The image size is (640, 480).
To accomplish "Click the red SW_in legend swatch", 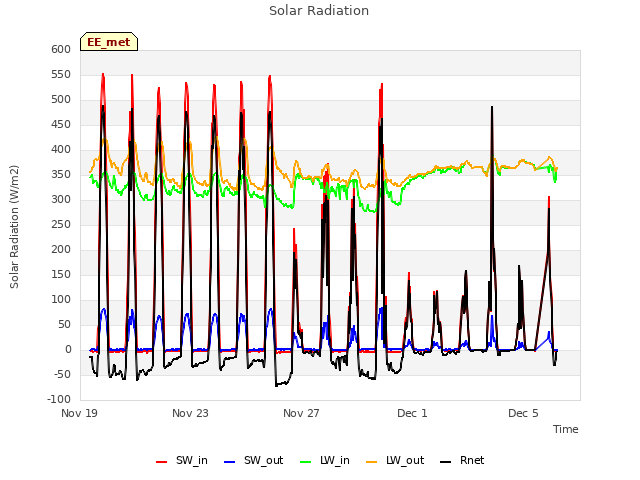I will [x=162, y=462].
